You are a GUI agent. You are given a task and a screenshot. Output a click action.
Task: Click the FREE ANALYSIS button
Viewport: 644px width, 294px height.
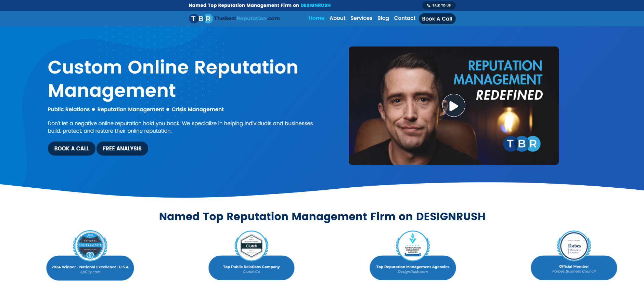(x=122, y=148)
